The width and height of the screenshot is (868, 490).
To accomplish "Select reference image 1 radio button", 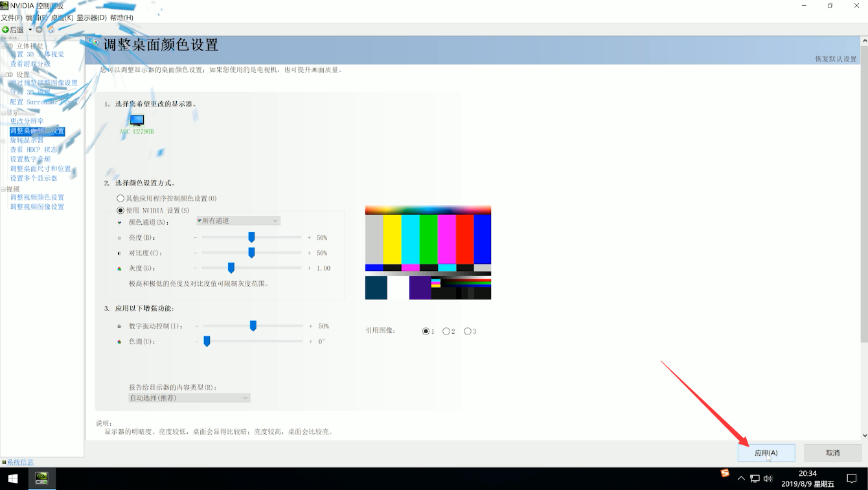I will [426, 331].
